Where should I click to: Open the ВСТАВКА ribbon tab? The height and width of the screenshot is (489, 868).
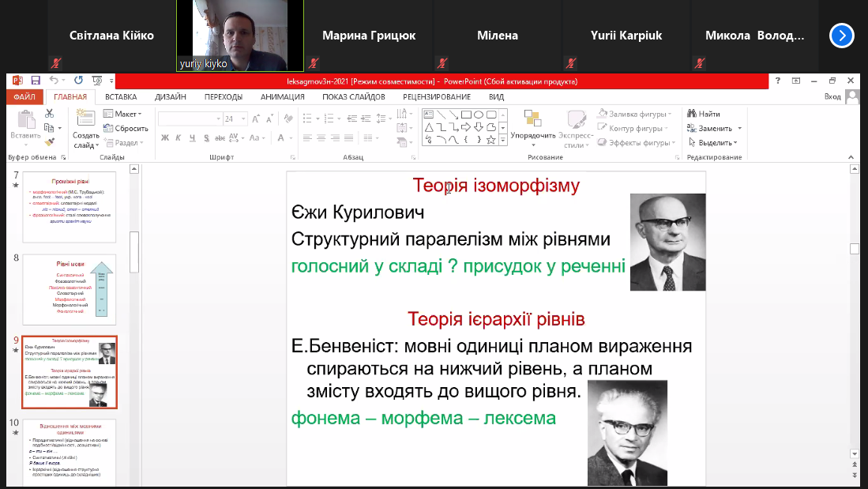coord(121,96)
